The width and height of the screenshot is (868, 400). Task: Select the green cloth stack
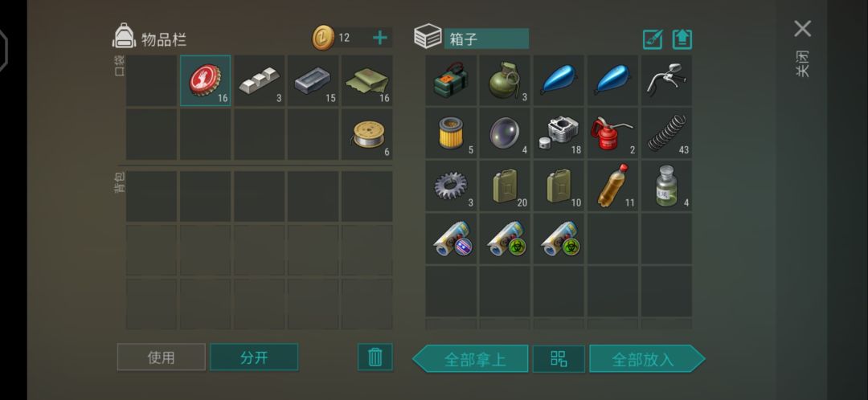pos(367,80)
